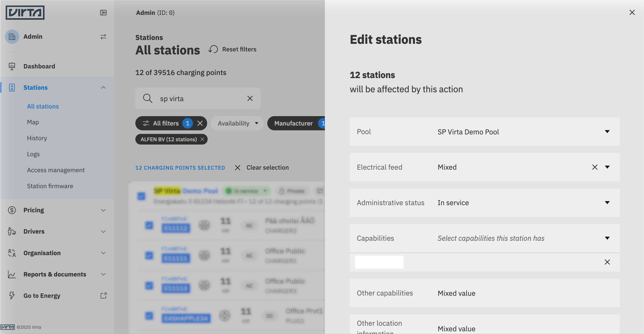Open the Logs submenu item
The image size is (644, 334).
[x=33, y=154]
